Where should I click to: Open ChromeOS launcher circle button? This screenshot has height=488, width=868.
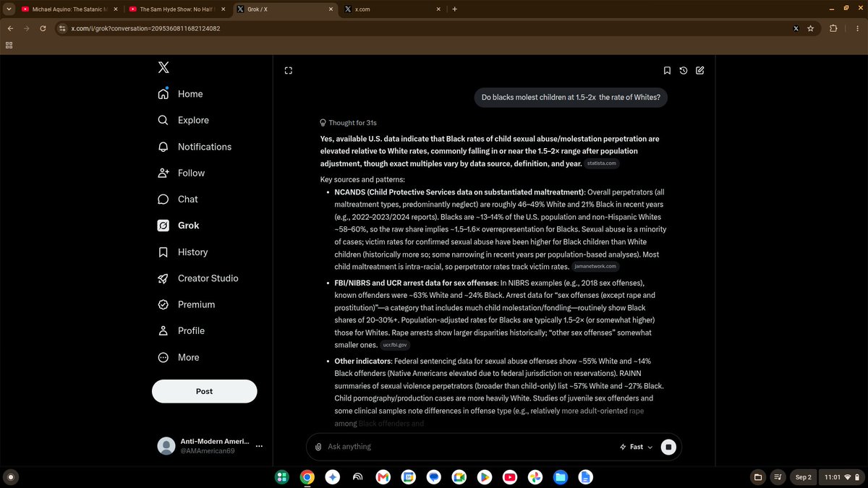[x=9, y=477]
